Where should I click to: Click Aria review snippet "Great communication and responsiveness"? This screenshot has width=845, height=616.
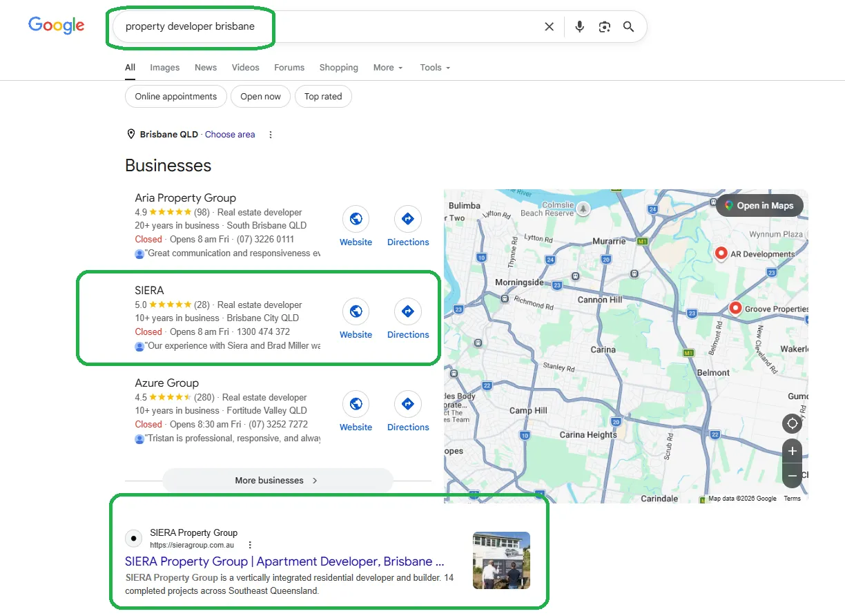(233, 253)
